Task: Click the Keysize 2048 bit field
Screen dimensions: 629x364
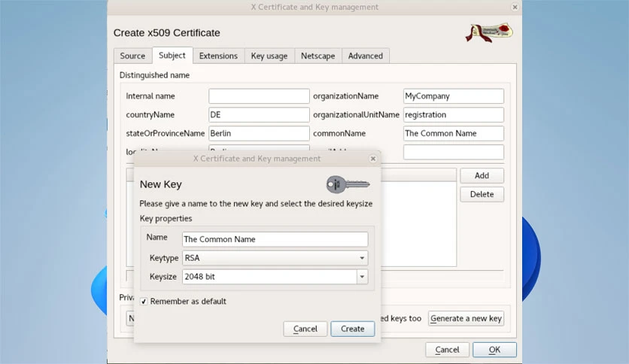Action: (269, 277)
